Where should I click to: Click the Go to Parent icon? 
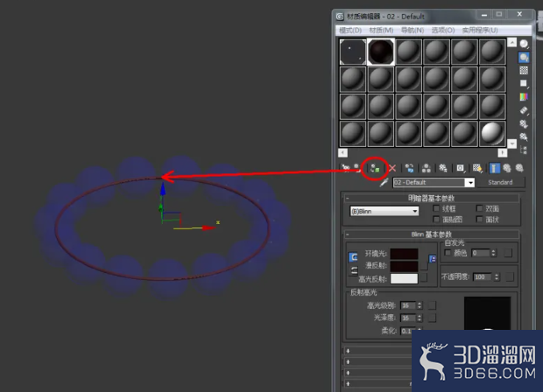[x=506, y=168]
